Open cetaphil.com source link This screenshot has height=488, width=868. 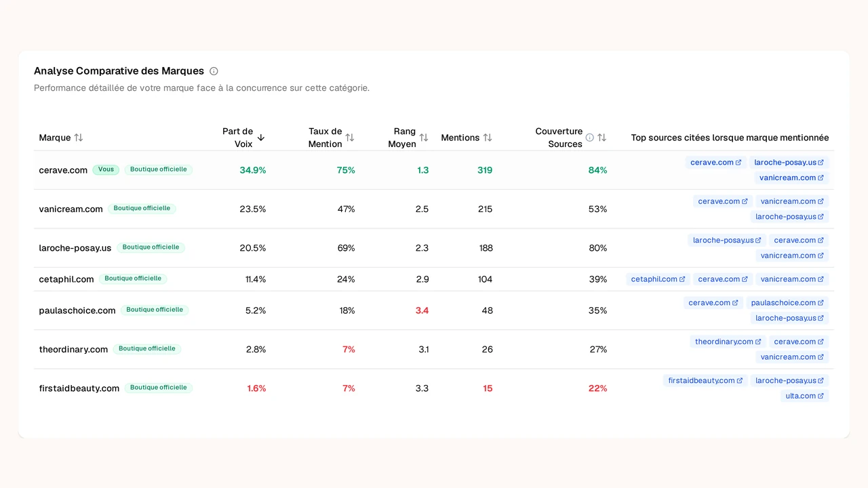click(x=658, y=279)
